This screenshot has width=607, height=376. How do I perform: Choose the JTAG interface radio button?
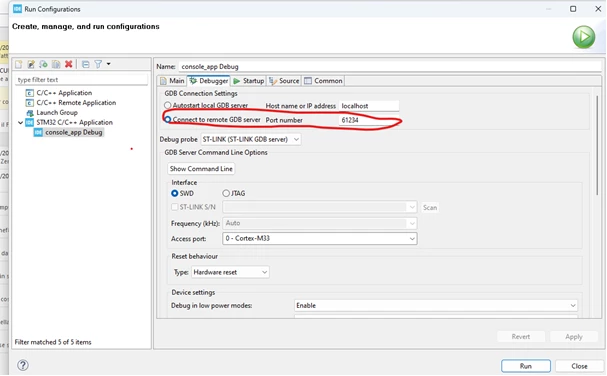click(x=226, y=193)
